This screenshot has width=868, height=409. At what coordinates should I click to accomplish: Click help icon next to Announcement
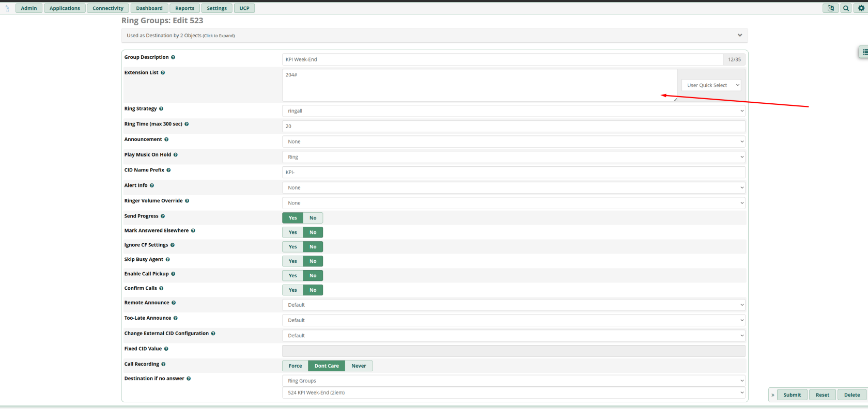tap(166, 139)
